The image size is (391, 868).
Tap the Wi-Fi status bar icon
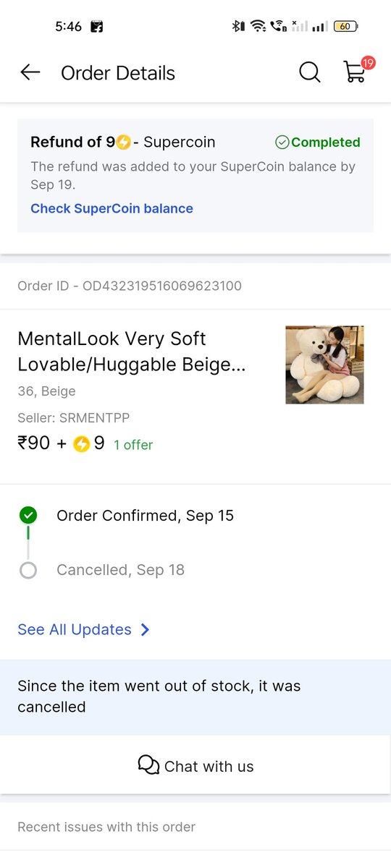pyautogui.click(x=258, y=26)
